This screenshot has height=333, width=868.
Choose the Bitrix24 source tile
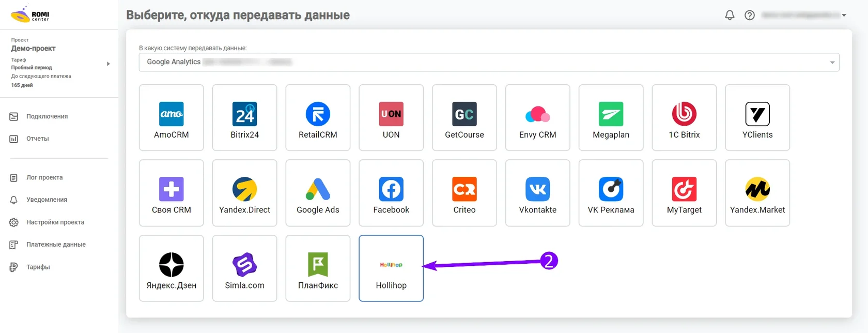tap(245, 118)
